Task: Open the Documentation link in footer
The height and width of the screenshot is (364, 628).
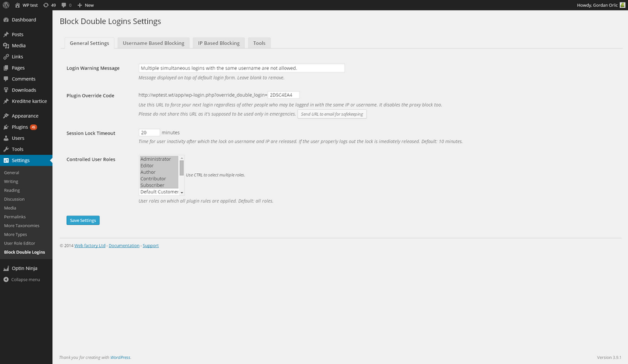Action: 124,246
